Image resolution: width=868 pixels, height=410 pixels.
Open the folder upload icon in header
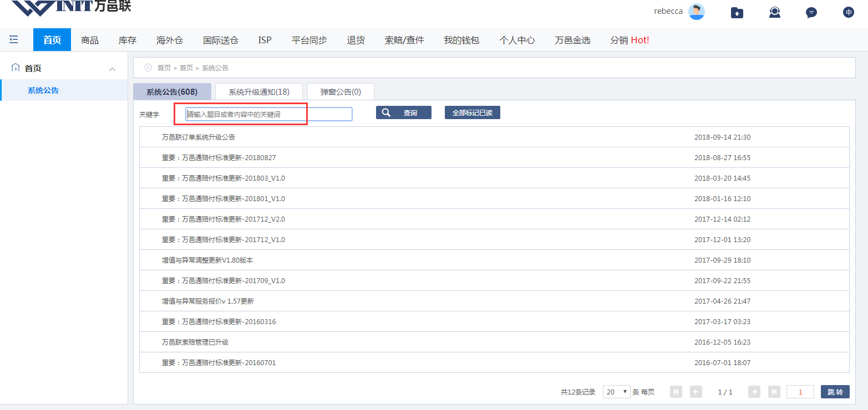pos(737,12)
